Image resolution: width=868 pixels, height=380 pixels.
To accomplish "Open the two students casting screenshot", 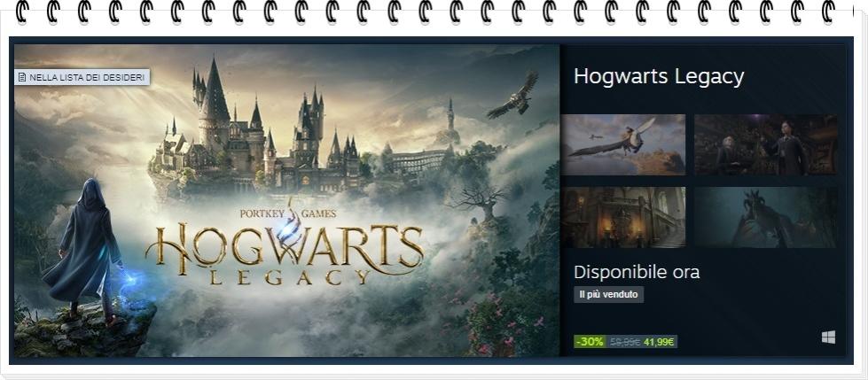I will pos(765,143).
